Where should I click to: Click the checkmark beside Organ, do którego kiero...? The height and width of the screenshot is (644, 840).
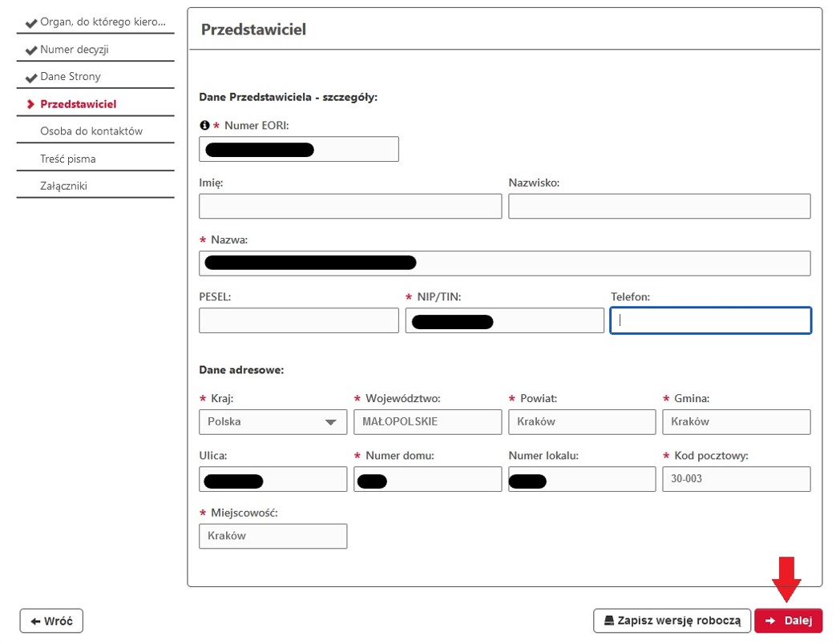[x=30, y=22]
